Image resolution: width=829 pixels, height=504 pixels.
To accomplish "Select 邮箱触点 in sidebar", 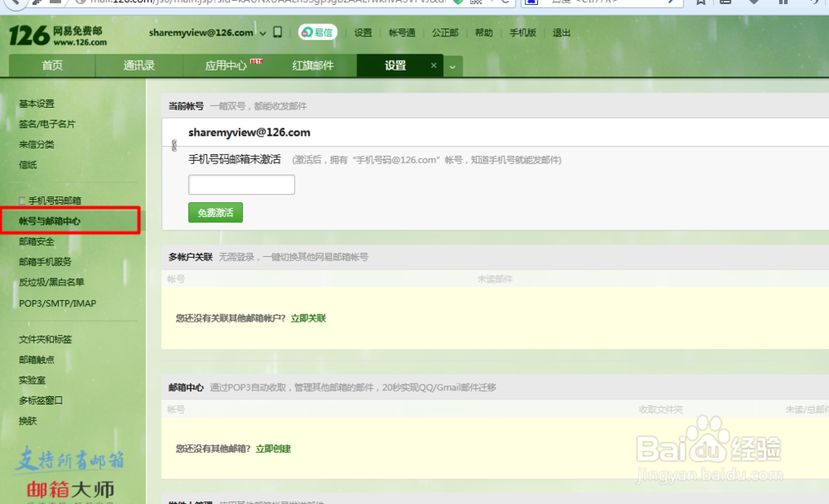I will tap(36, 360).
